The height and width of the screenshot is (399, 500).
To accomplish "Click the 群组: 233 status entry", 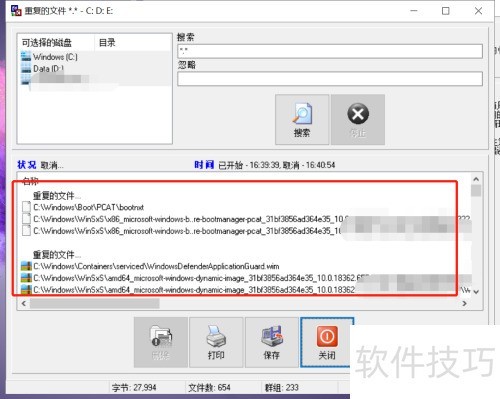I will tap(282, 388).
